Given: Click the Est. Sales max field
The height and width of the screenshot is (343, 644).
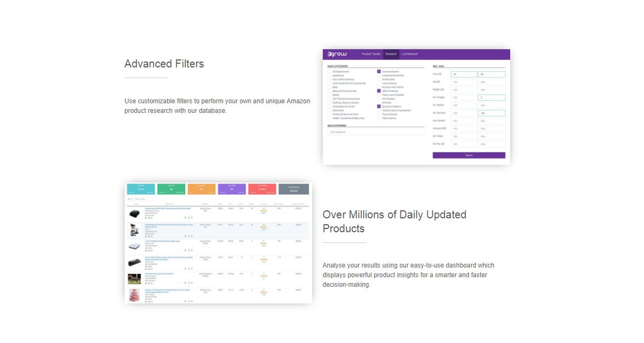Looking at the screenshot, I should 492,136.
